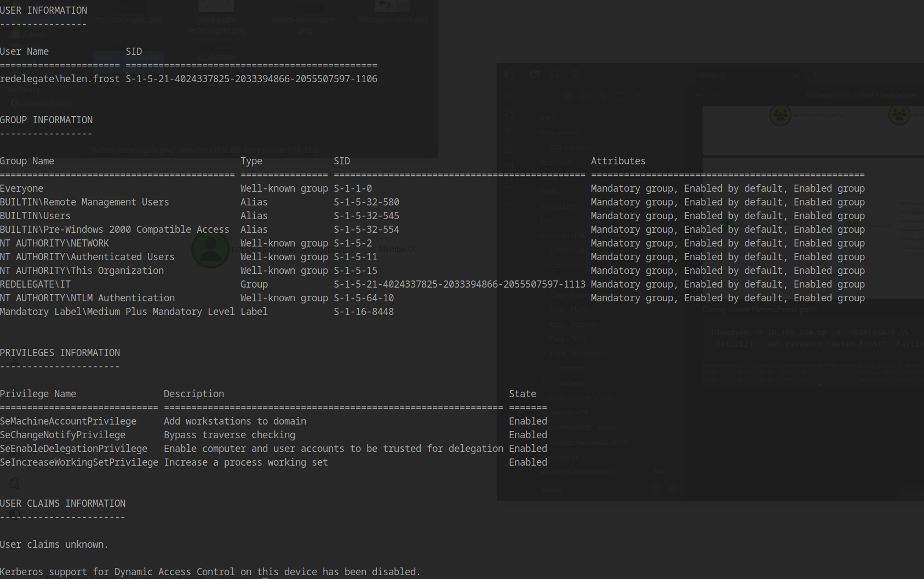Click the Obsidian search icon
924x579 pixels.
[555, 74]
